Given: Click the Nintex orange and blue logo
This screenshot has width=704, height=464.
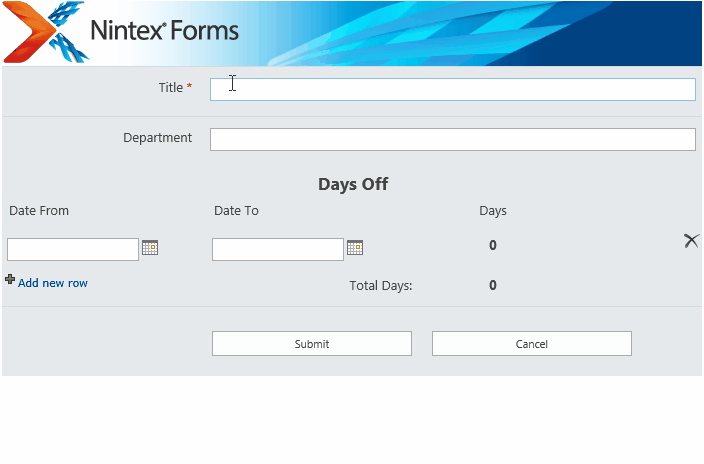Looking at the screenshot, I should pyautogui.click(x=46, y=32).
